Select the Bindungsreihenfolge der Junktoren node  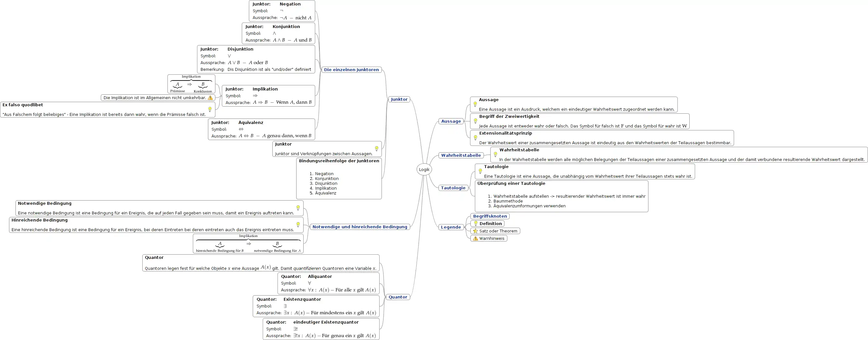(x=339, y=179)
